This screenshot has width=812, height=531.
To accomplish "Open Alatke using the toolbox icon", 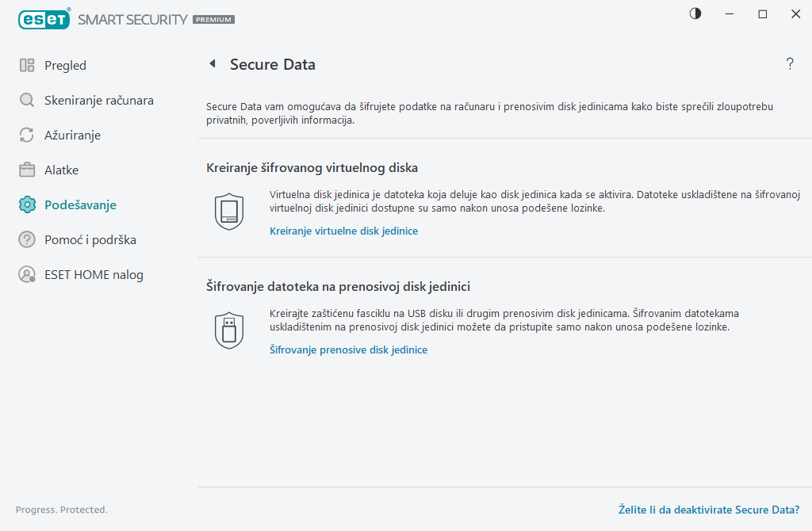I will pyautogui.click(x=25, y=170).
